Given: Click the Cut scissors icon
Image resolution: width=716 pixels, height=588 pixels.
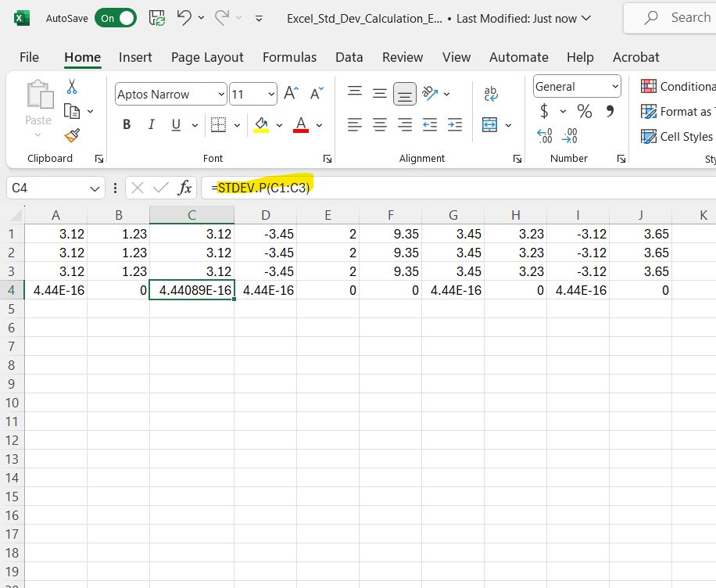Looking at the screenshot, I should pos(72,86).
